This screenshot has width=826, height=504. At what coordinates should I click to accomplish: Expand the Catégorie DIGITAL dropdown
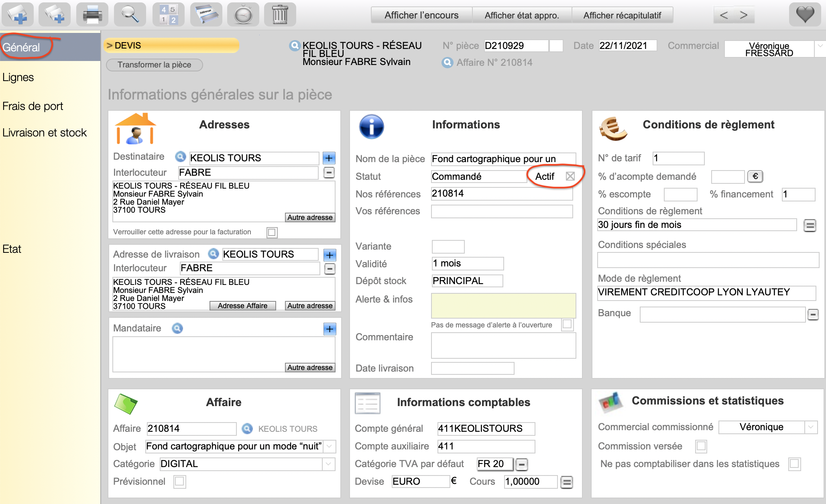[329, 464]
